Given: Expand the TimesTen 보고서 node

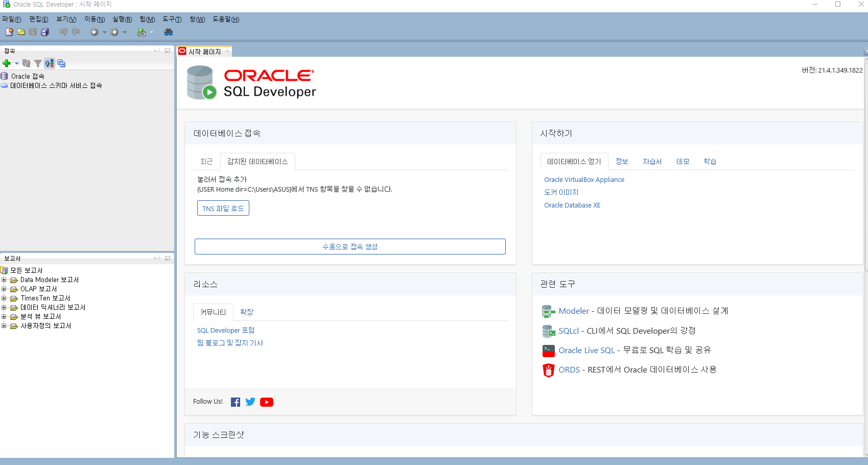Looking at the screenshot, I should pos(4,298).
